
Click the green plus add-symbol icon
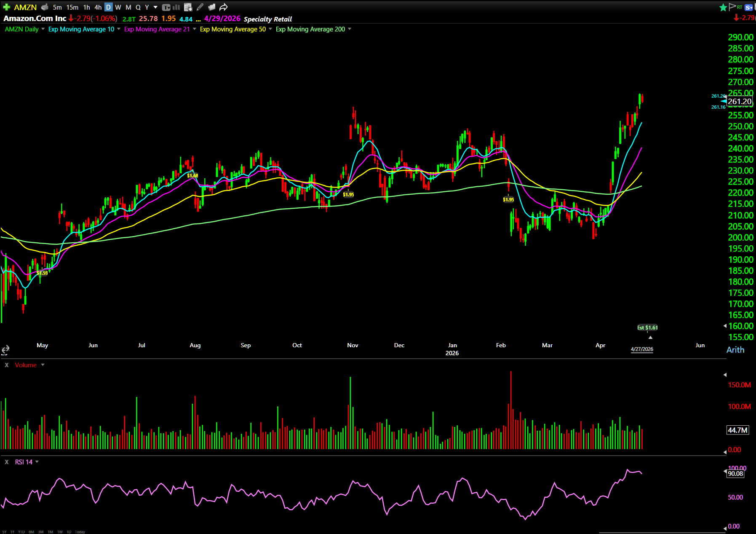click(6, 7)
